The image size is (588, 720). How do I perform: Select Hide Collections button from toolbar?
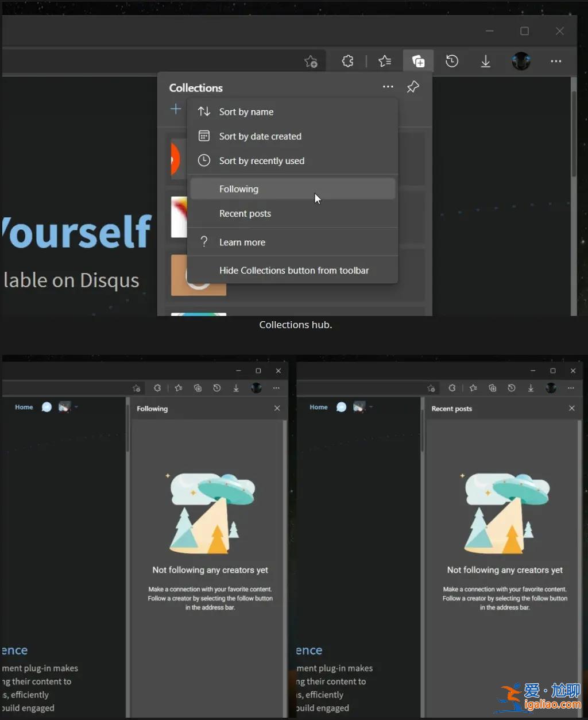tap(294, 270)
